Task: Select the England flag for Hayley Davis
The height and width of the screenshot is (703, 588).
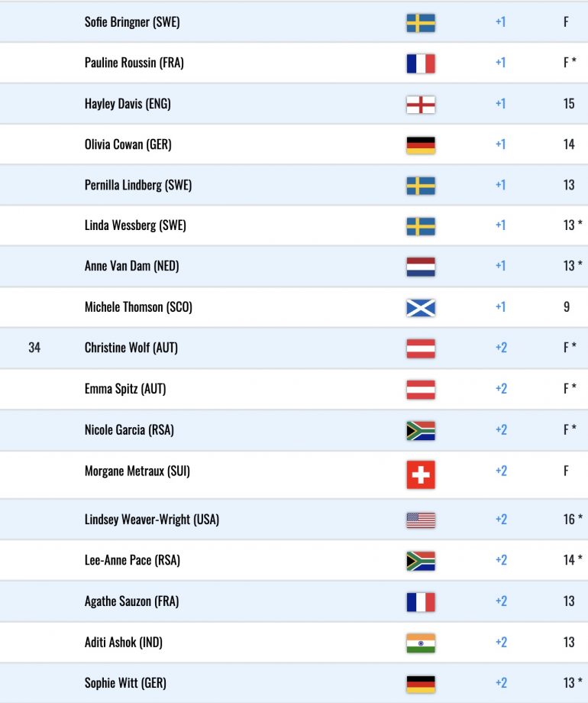Action: click(421, 105)
